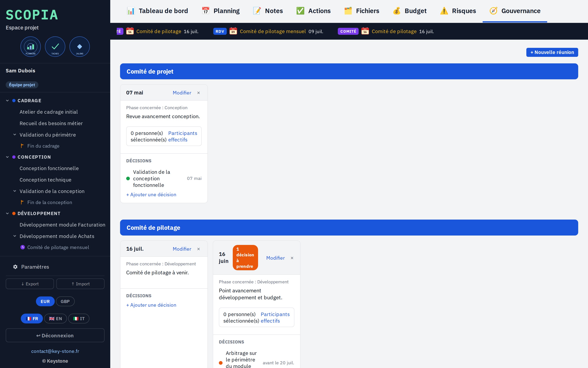Open the Planning circle shortcut in sidebar

point(31,46)
